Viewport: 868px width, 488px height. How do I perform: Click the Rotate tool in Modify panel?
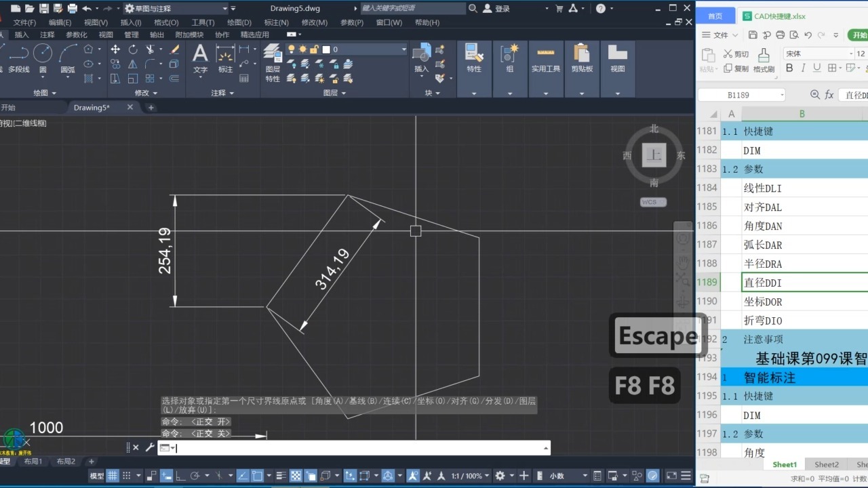click(133, 49)
